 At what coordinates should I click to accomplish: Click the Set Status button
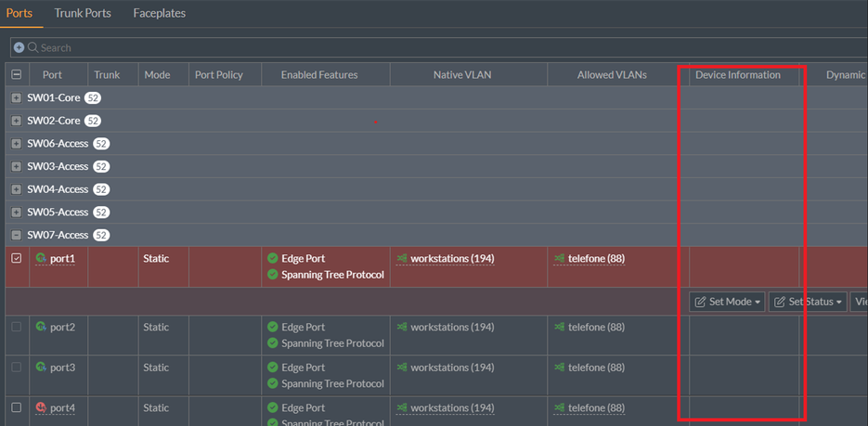point(807,302)
